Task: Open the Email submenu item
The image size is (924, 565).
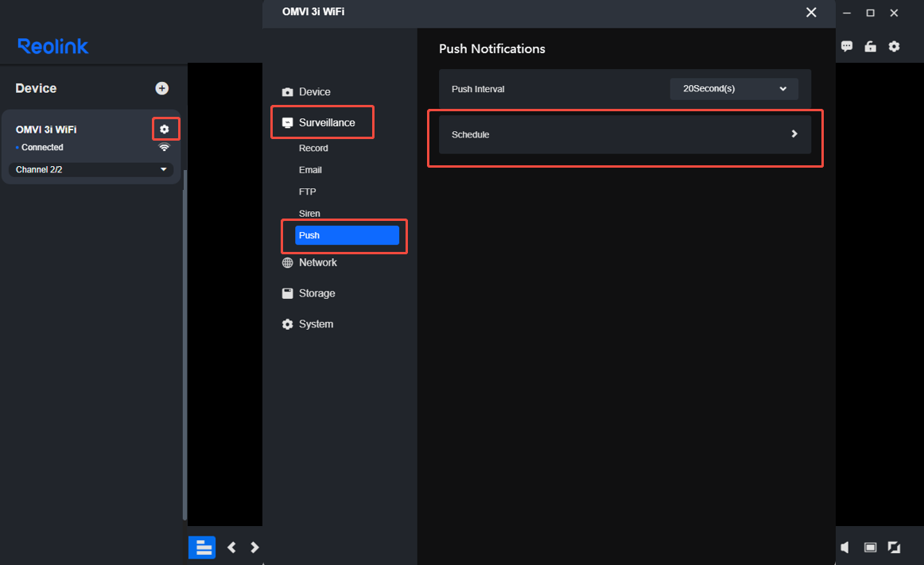Action: pyautogui.click(x=310, y=170)
